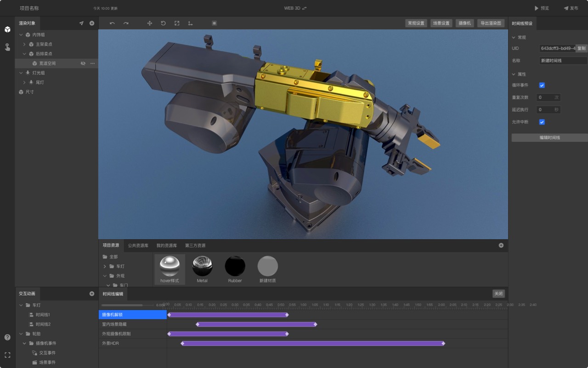The image size is (588, 368).
Task: Open the 第三方资源 tab
Action: pyautogui.click(x=195, y=245)
